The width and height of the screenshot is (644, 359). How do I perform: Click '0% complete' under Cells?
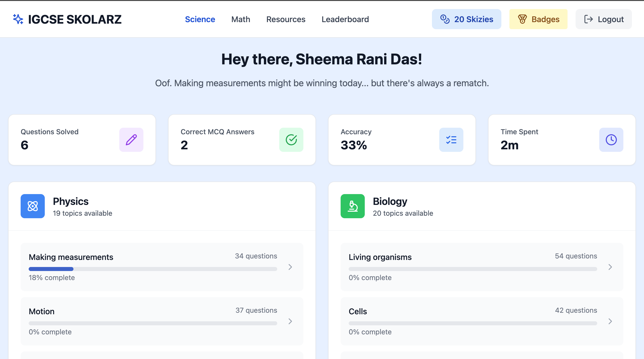tap(370, 332)
